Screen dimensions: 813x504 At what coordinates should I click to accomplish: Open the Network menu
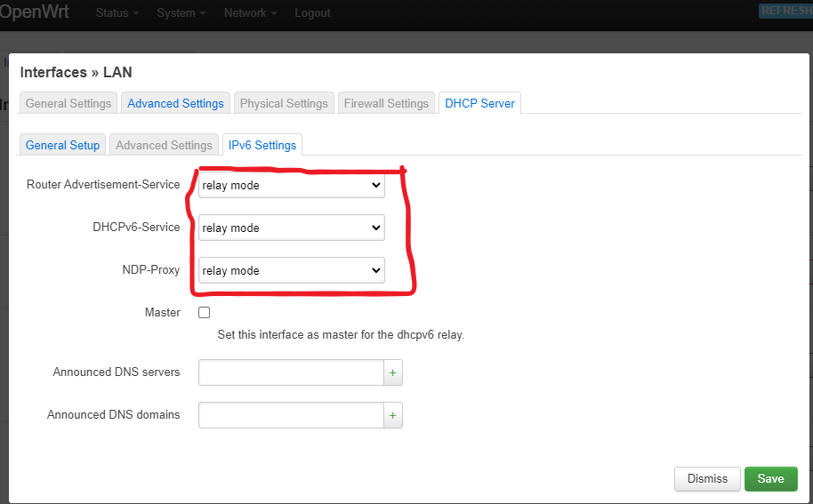click(x=251, y=13)
